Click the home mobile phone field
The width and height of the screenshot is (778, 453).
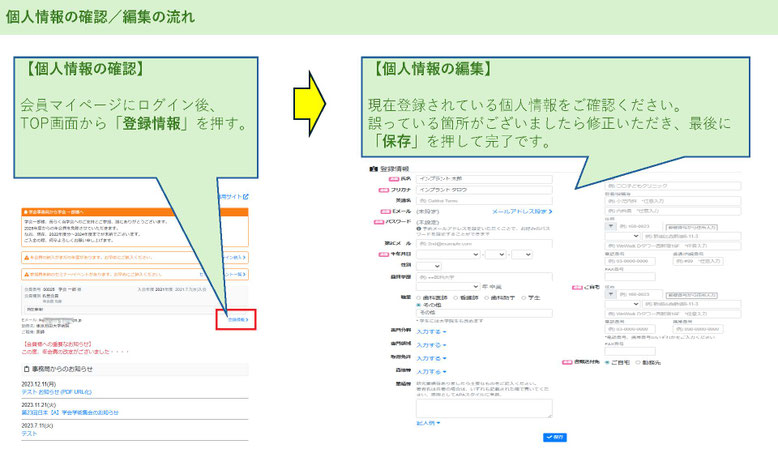[x=698, y=329]
